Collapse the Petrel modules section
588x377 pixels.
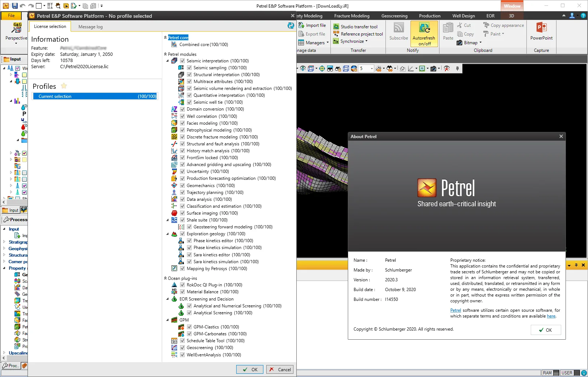[x=165, y=54]
